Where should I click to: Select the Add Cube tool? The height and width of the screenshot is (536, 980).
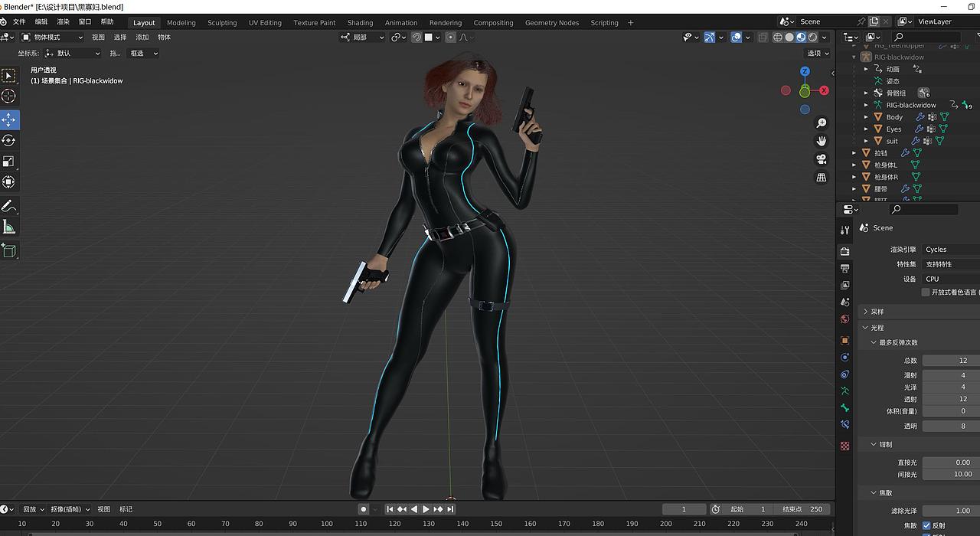tap(8, 250)
